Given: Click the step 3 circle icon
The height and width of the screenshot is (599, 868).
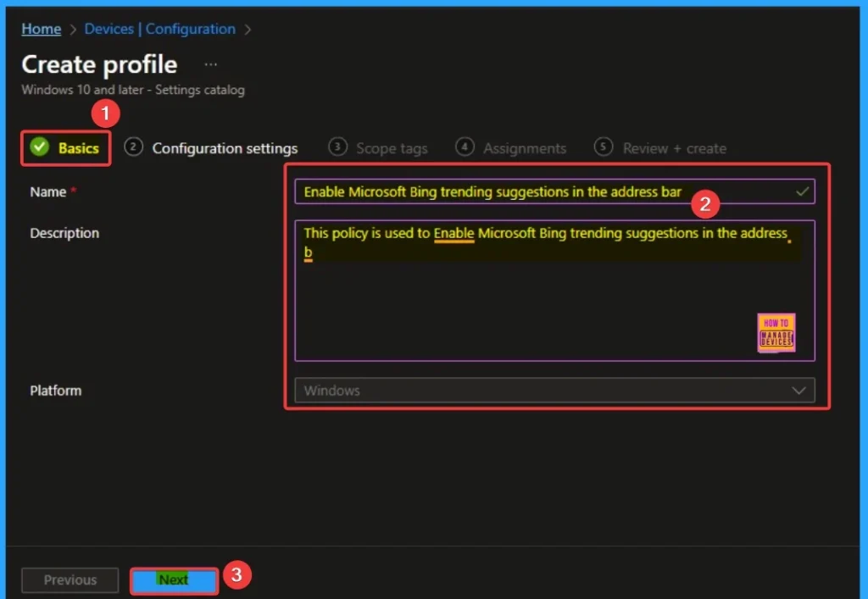Looking at the screenshot, I should (337, 147).
